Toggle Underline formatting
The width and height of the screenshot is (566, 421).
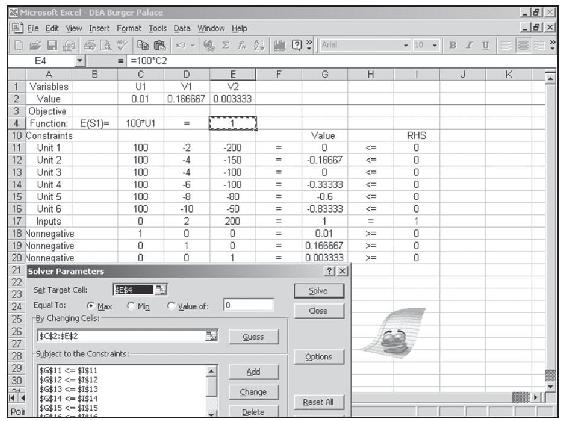(486, 45)
